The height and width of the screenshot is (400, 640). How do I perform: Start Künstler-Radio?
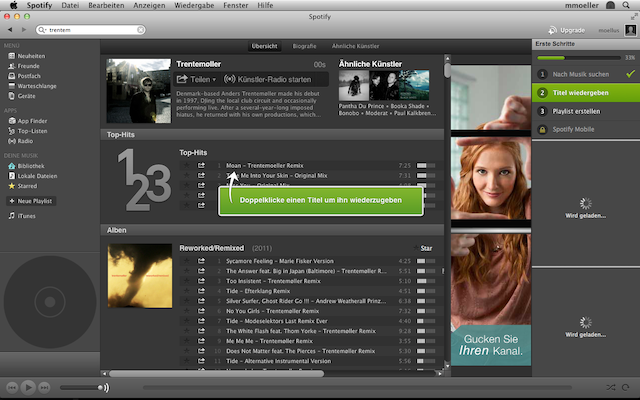(x=268, y=79)
